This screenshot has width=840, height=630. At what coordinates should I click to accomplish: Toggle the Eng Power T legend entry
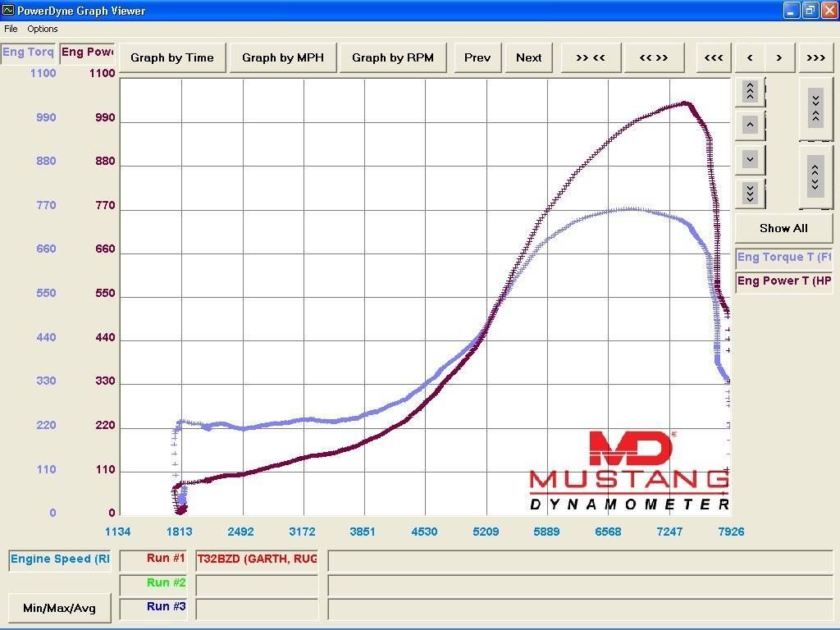[783, 281]
